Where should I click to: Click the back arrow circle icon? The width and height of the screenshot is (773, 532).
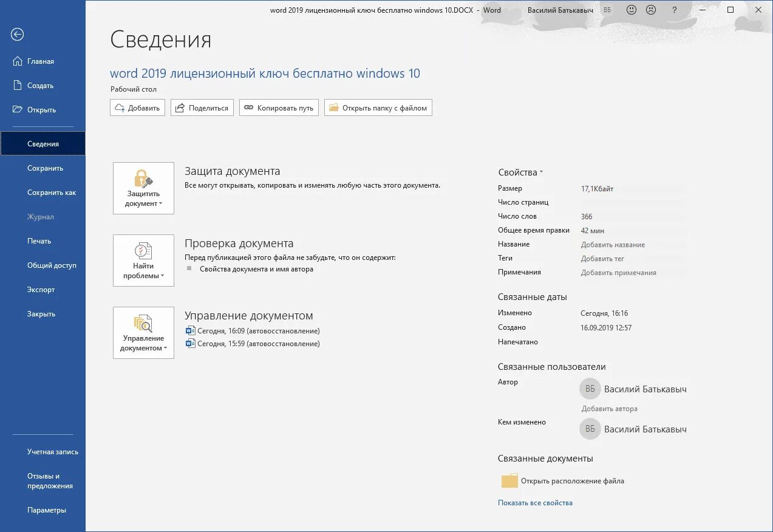tap(18, 35)
